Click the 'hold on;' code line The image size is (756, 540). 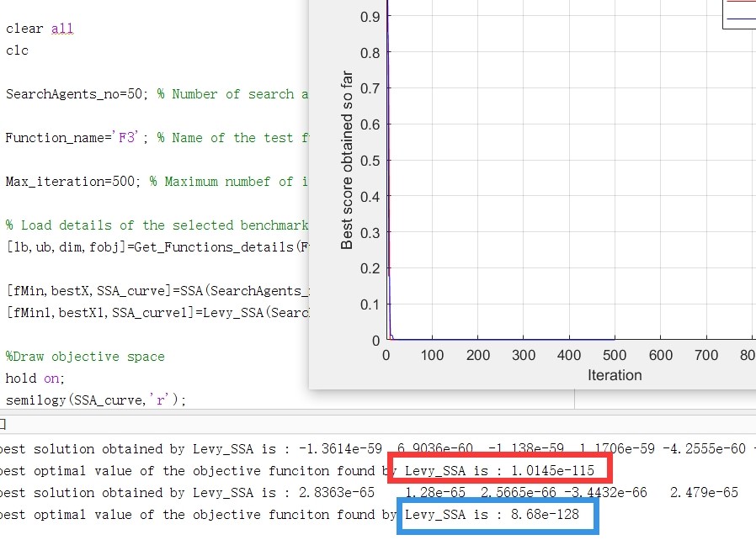[x=35, y=379]
